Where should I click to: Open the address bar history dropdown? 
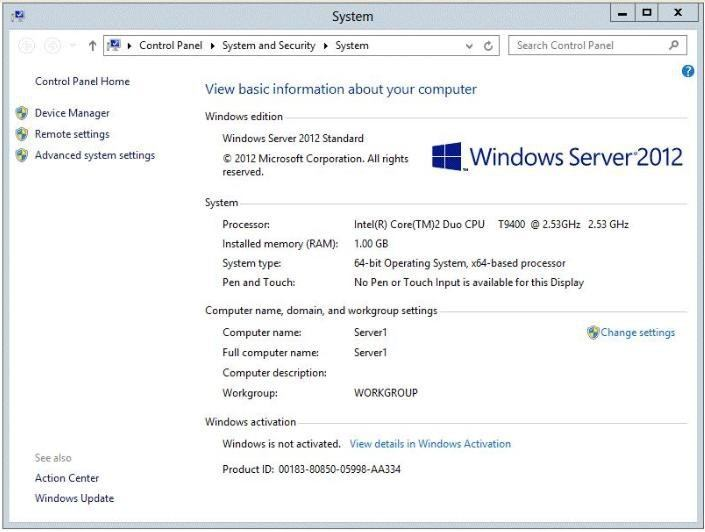click(470, 46)
